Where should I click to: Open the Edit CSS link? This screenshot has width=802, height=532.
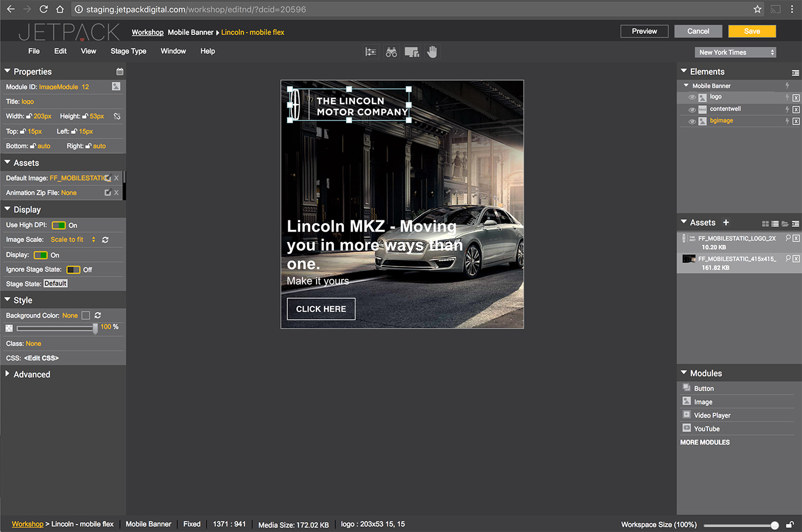coord(41,358)
